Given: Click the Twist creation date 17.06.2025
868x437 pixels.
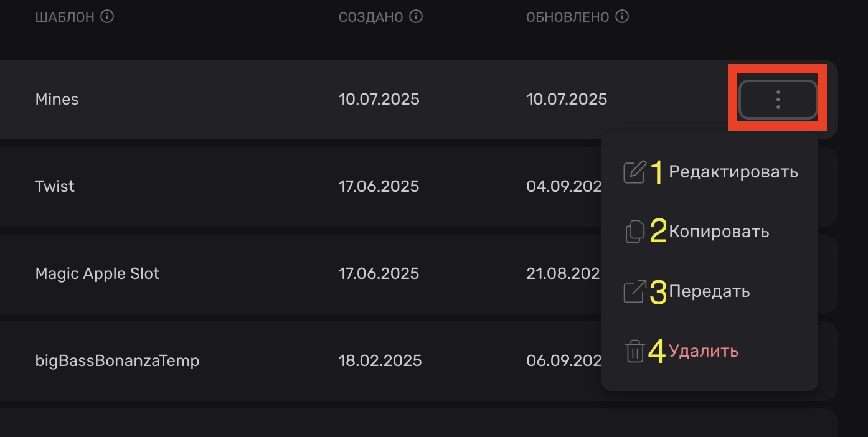Looking at the screenshot, I should [379, 187].
